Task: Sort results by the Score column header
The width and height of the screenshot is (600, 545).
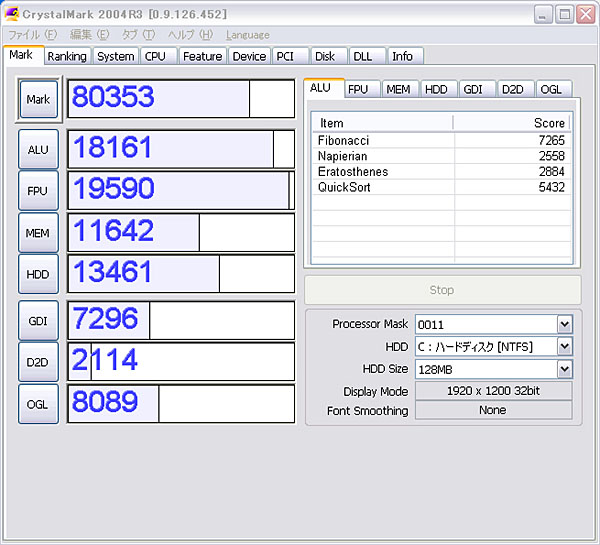Action: coord(512,123)
